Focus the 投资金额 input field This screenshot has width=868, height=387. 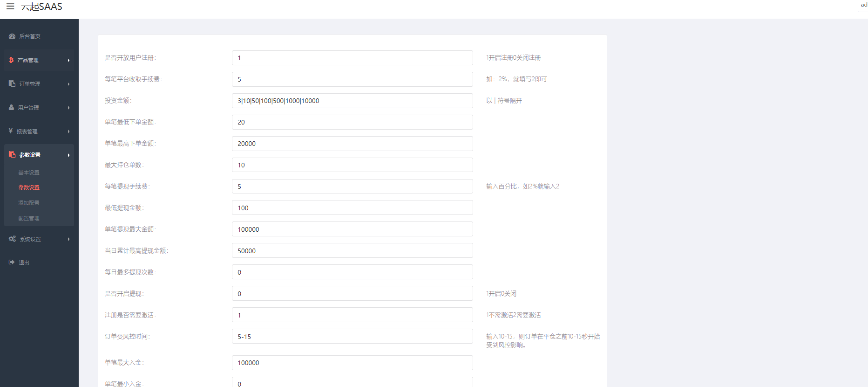352,101
